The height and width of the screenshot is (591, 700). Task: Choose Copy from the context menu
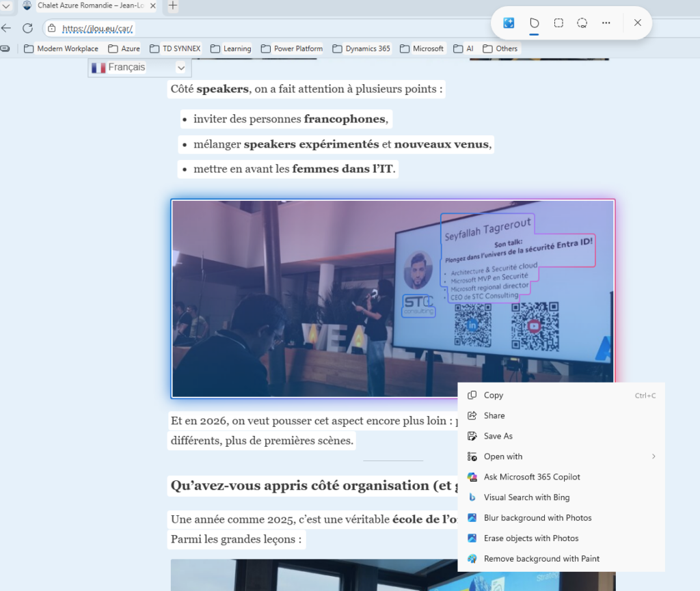point(493,395)
